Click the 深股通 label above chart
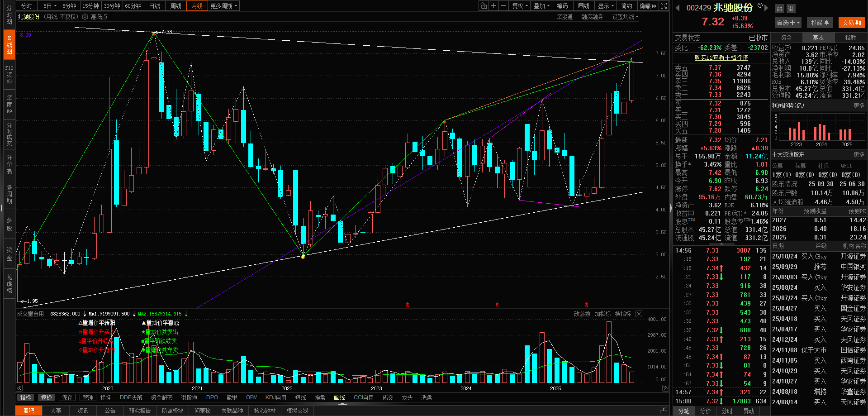868x416 pixels. [564, 17]
